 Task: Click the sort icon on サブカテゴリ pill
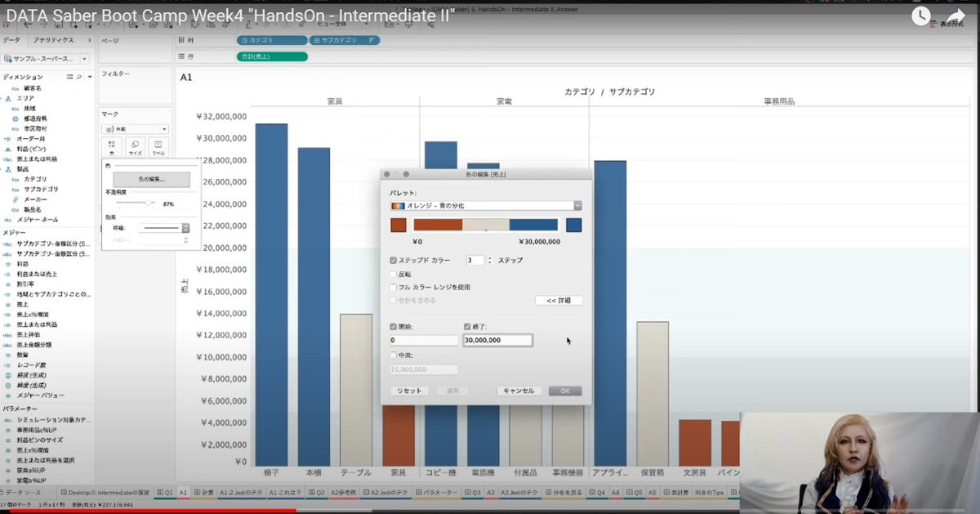(x=372, y=40)
